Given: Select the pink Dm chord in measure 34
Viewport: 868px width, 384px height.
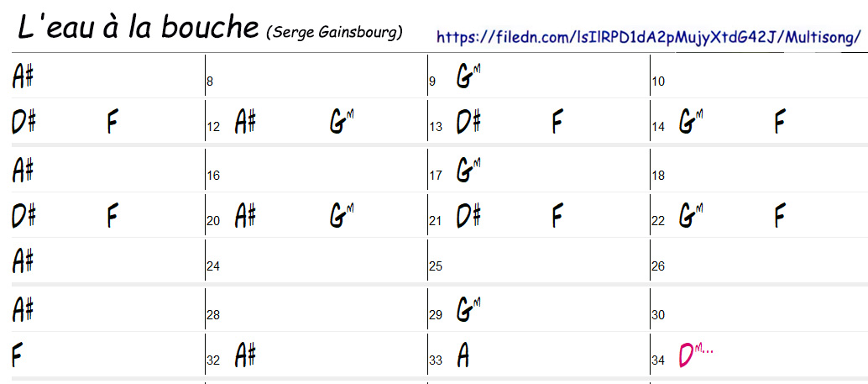Looking at the screenshot, I should click(x=693, y=355).
